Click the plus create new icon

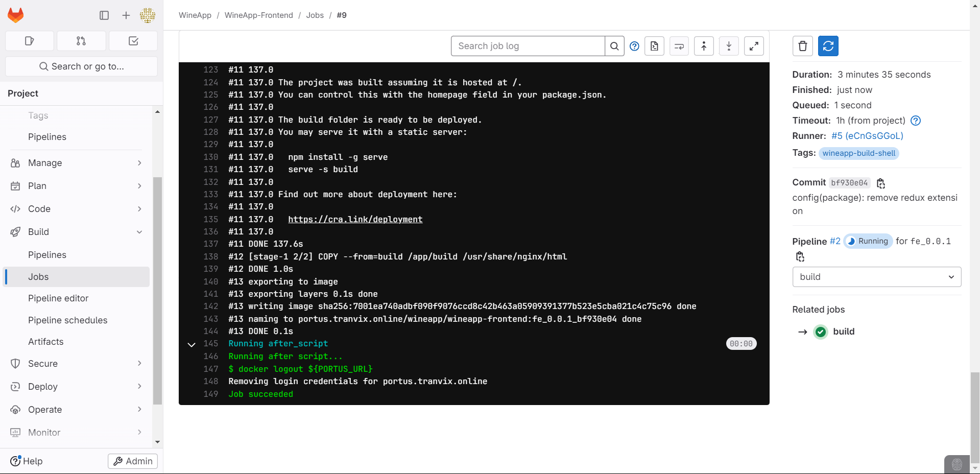pyautogui.click(x=126, y=15)
